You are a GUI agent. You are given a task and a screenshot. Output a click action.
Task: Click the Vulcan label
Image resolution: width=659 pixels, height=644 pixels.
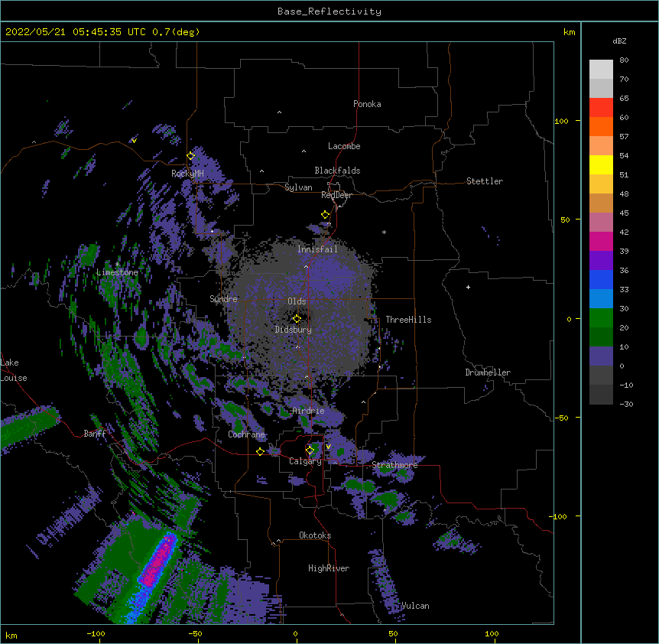(415, 606)
